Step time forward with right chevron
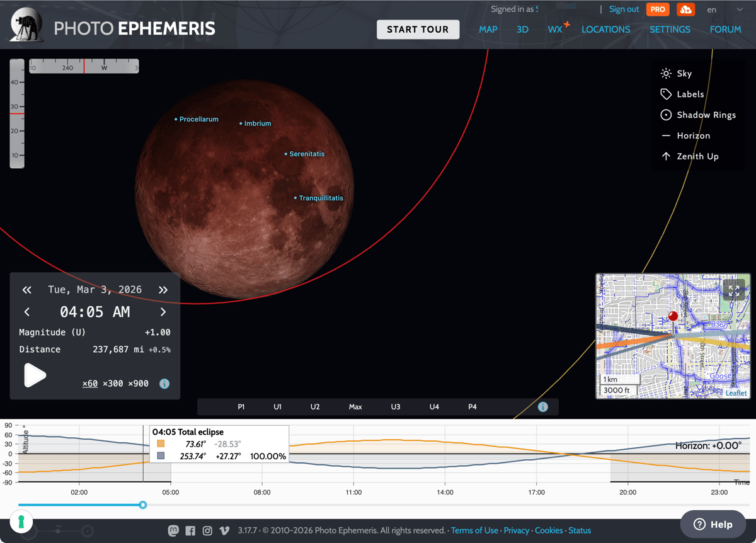 (163, 311)
